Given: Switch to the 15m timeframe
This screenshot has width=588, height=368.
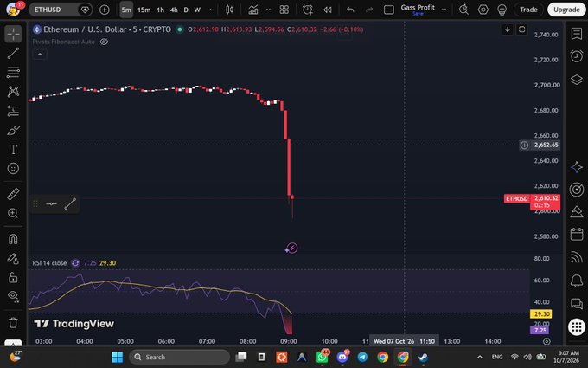Looking at the screenshot, I should coord(144,10).
